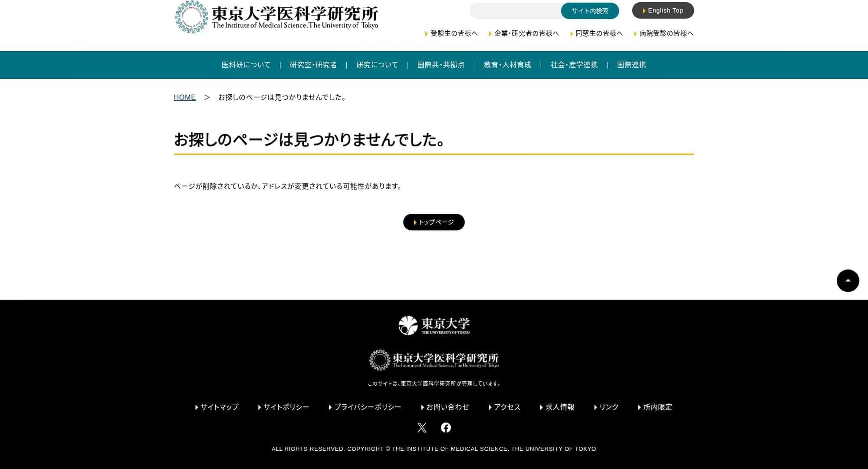This screenshot has width=868, height=469.
Task: Click the University of Tokyo footer logo
Action: pos(434,325)
